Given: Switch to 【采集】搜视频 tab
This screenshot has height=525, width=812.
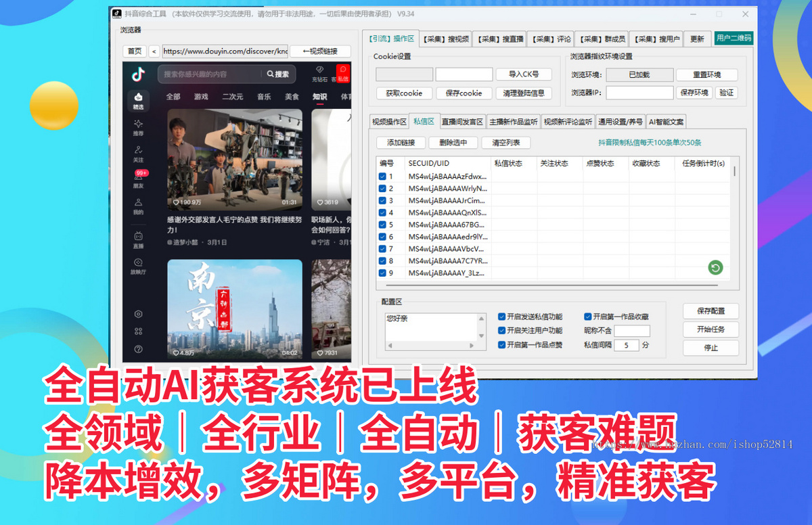Looking at the screenshot, I should click(x=446, y=39).
